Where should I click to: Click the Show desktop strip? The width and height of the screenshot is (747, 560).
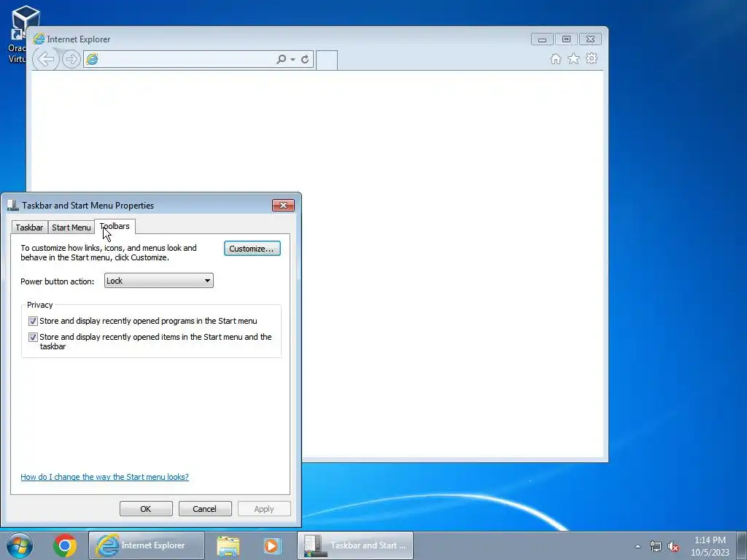[742, 545]
